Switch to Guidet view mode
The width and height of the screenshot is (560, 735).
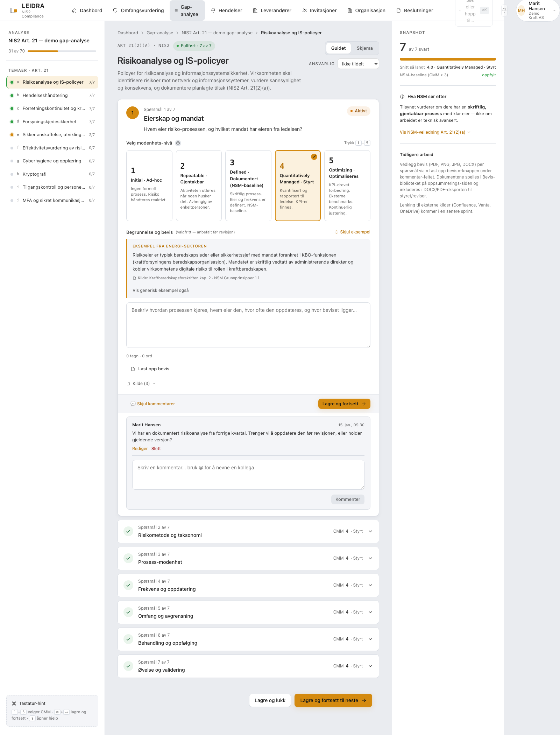click(338, 48)
